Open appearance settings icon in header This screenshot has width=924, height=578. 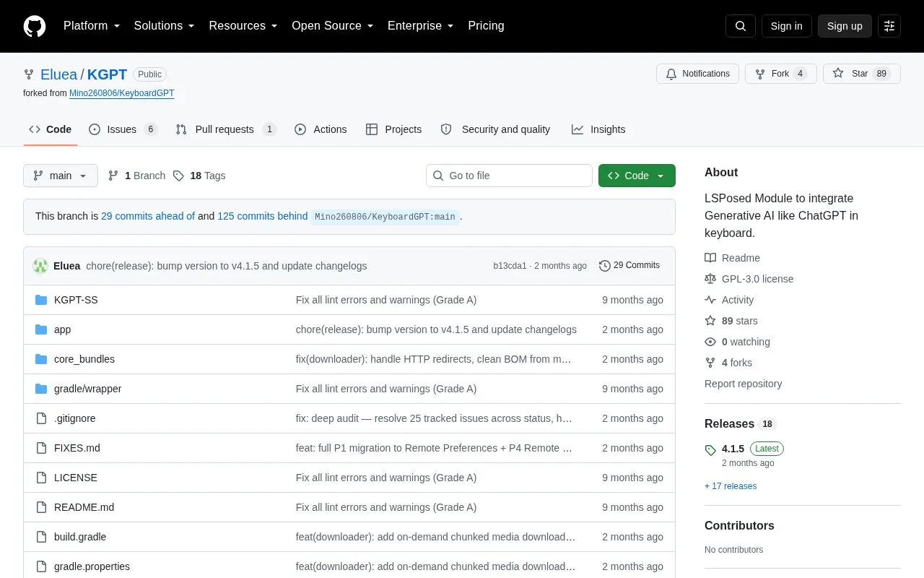tap(889, 26)
